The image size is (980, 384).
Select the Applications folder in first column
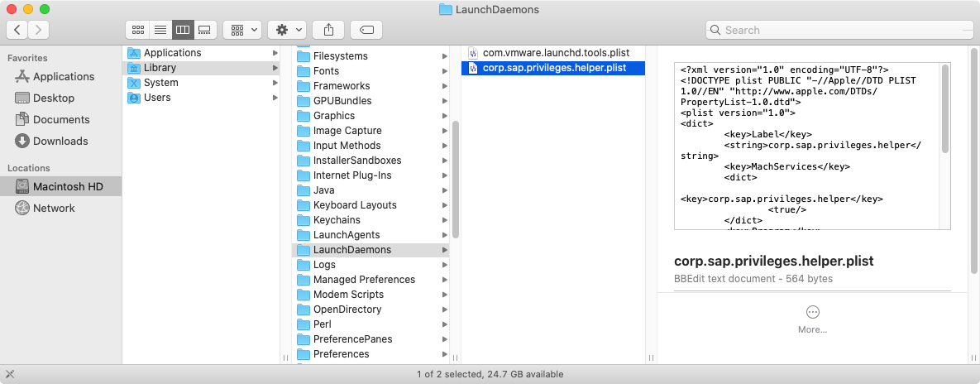202,52
